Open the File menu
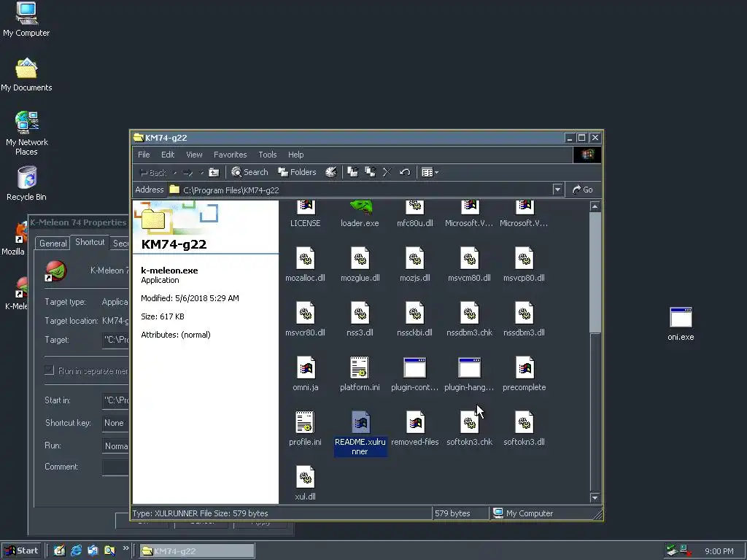 click(144, 155)
